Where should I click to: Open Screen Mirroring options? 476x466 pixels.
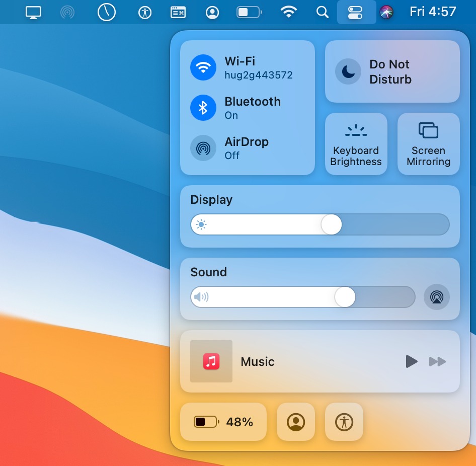click(x=428, y=144)
